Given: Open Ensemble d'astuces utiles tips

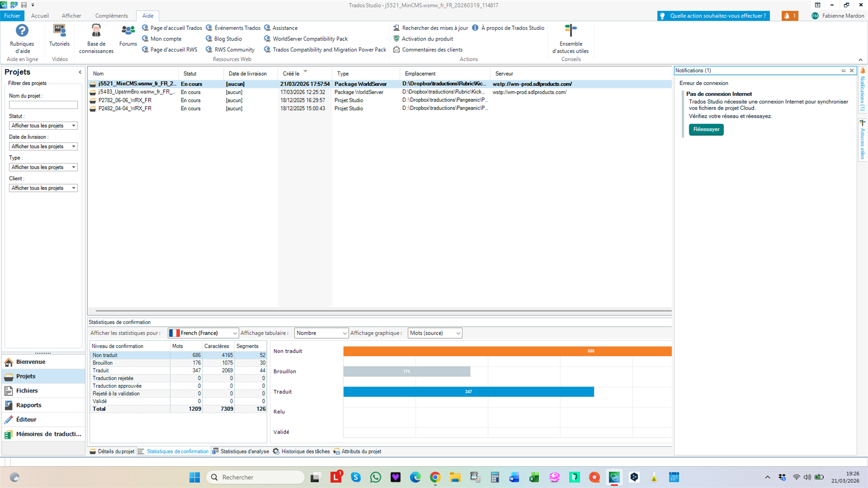Looking at the screenshot, I should pyautogui.click(x=570, y=41).
